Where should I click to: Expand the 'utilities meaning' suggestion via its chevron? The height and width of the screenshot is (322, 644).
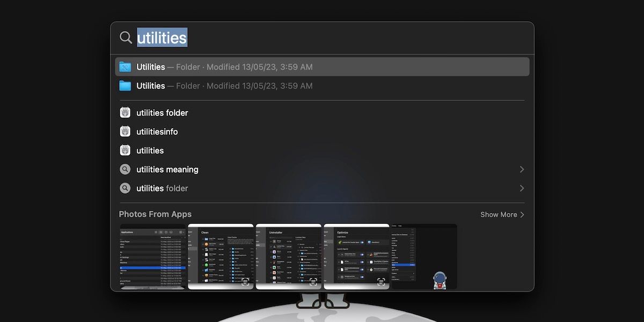tap(521, 169)
